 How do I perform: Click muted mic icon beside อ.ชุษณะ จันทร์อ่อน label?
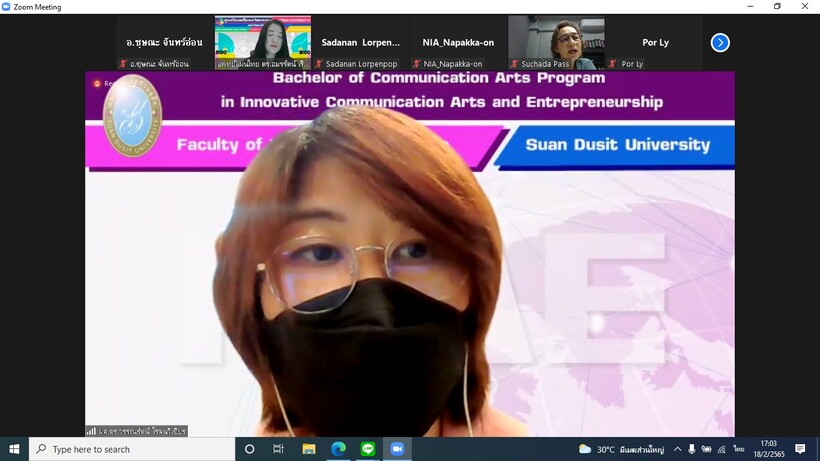point(123,64)
